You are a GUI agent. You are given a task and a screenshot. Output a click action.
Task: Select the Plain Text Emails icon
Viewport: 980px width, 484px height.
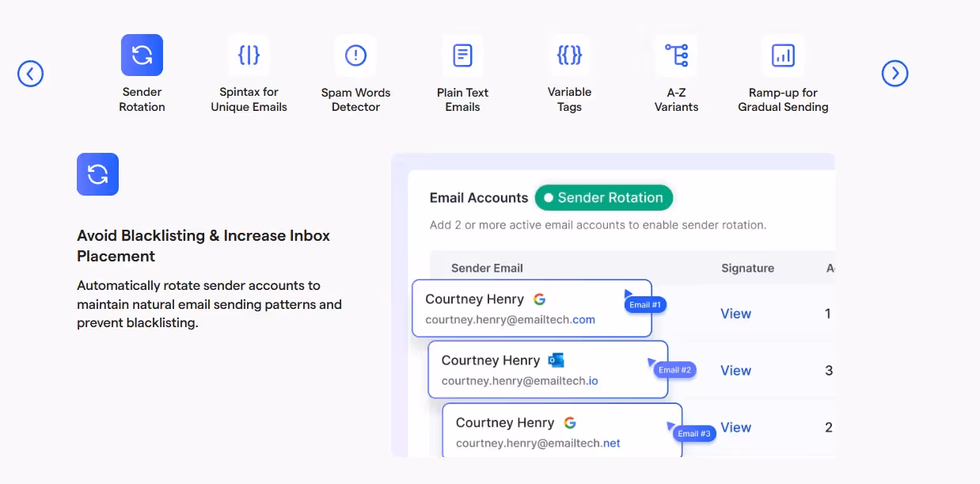click(462, 55)
